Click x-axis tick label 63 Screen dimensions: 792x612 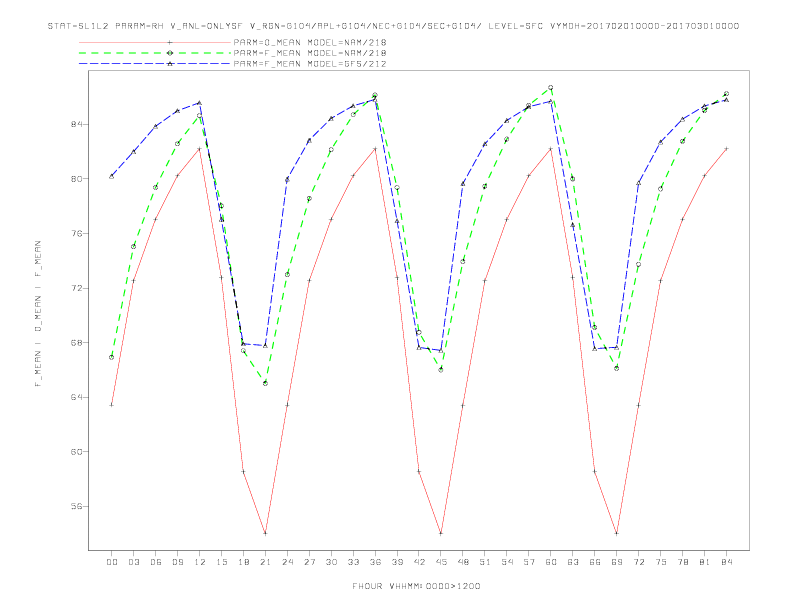(573, 562)
